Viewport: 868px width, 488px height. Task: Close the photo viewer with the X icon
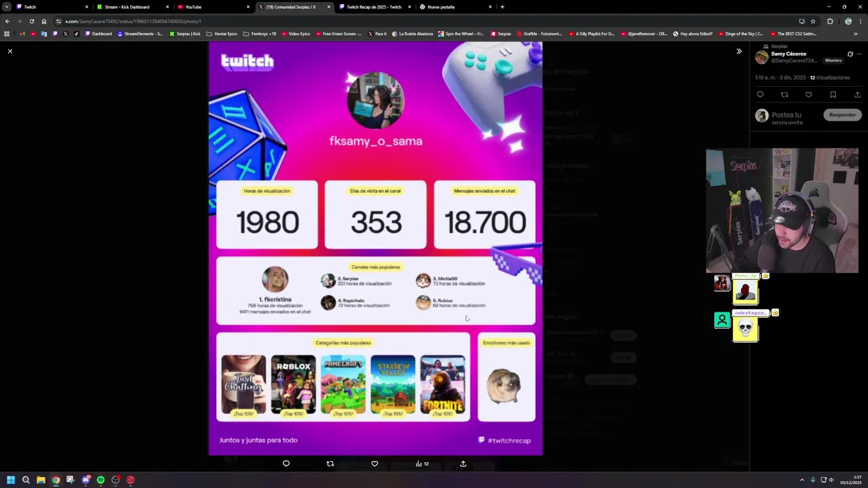(10, 51)
